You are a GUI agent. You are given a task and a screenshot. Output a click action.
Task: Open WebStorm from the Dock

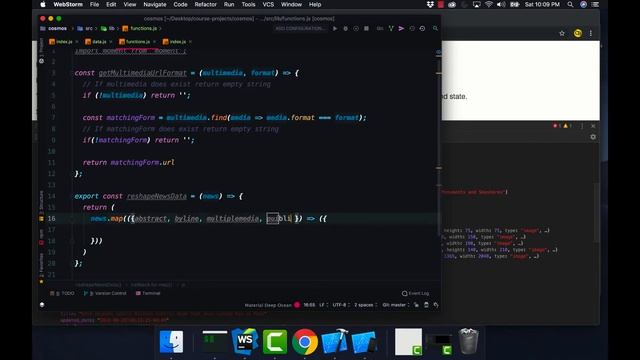(x=245, y=342)
